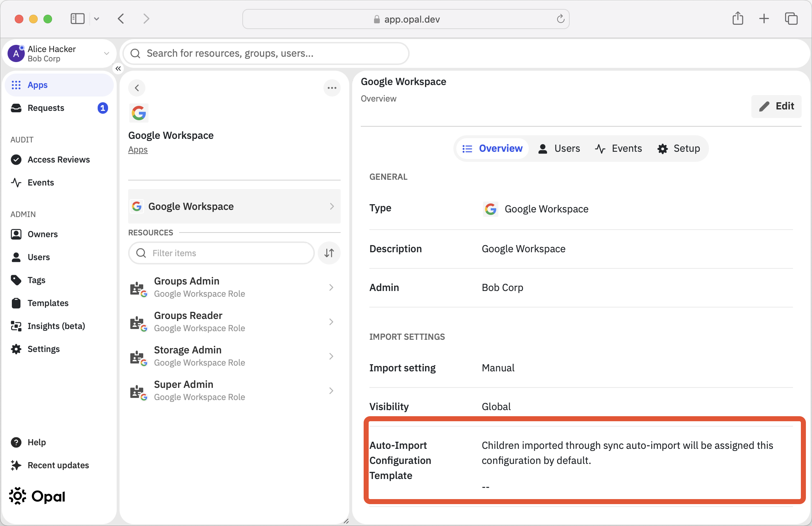Expand the Google Workspace row chevron
This screenshot has height=526, width=812.
(x=332, y=206)
